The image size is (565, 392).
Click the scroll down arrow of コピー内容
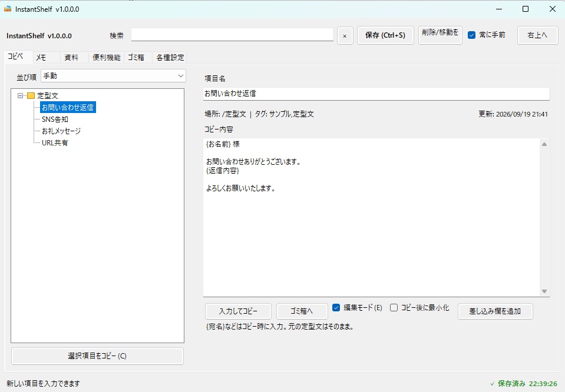(x=544, y=291)
